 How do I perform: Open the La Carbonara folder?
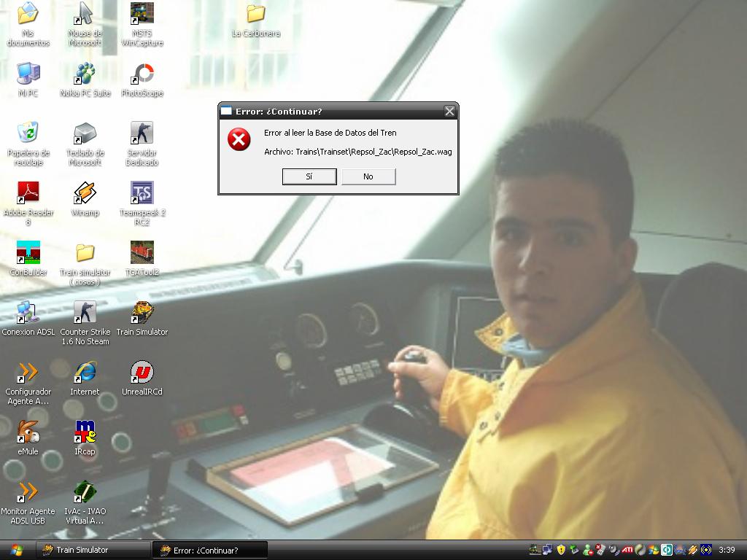256,14
